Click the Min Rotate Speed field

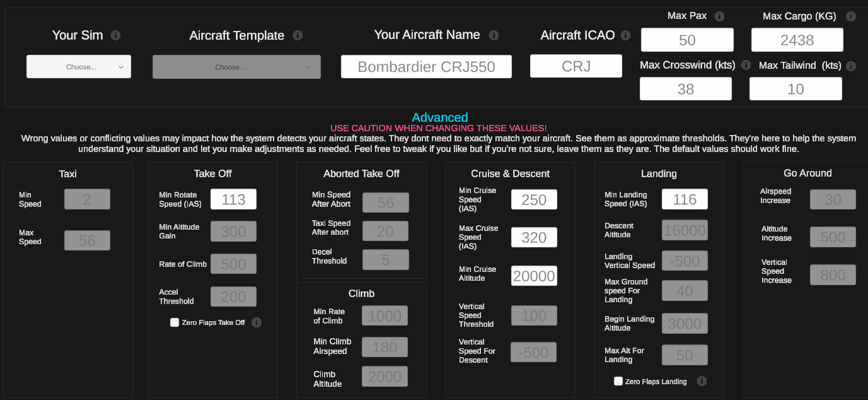233,199
